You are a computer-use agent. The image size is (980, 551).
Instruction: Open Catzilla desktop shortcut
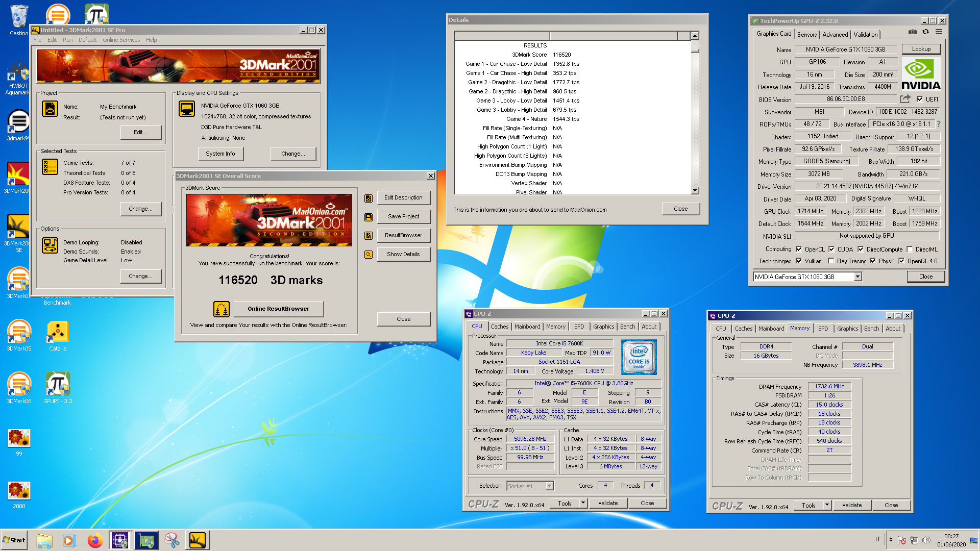coord(58,335)
